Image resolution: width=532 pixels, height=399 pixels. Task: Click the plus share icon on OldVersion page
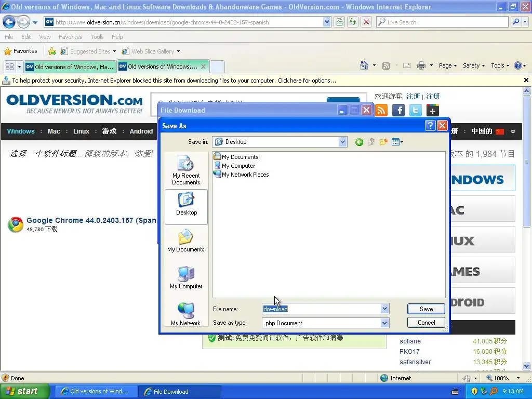point(433,110)
